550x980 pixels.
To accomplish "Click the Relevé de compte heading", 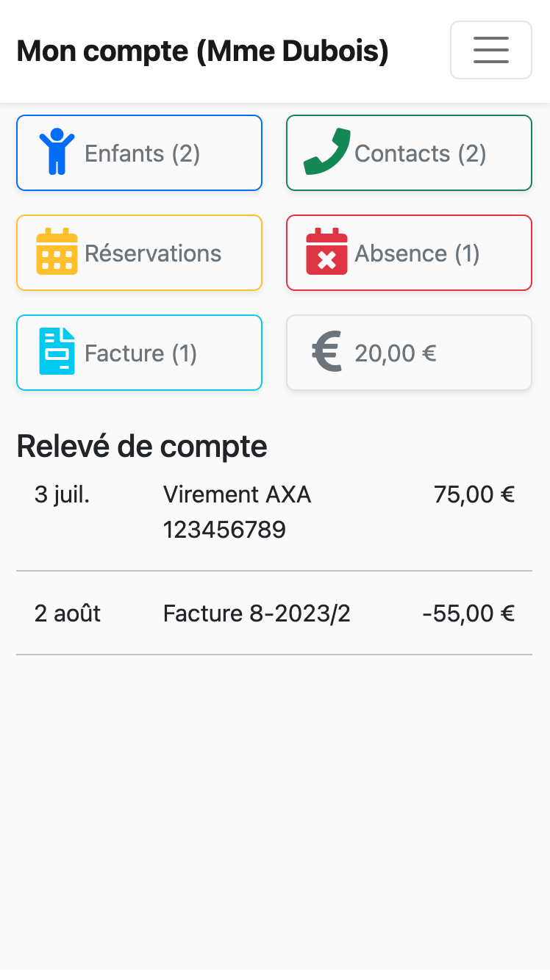I will coord(142,446).
